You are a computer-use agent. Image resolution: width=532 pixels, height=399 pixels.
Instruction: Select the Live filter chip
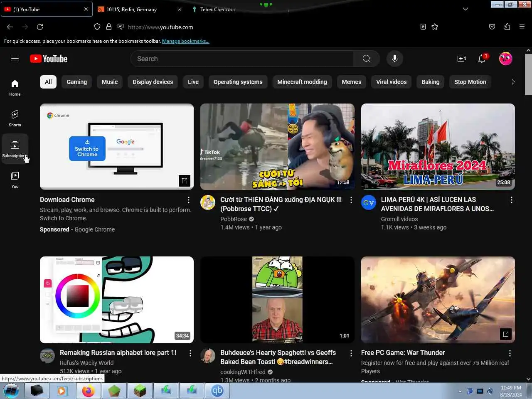193,82
